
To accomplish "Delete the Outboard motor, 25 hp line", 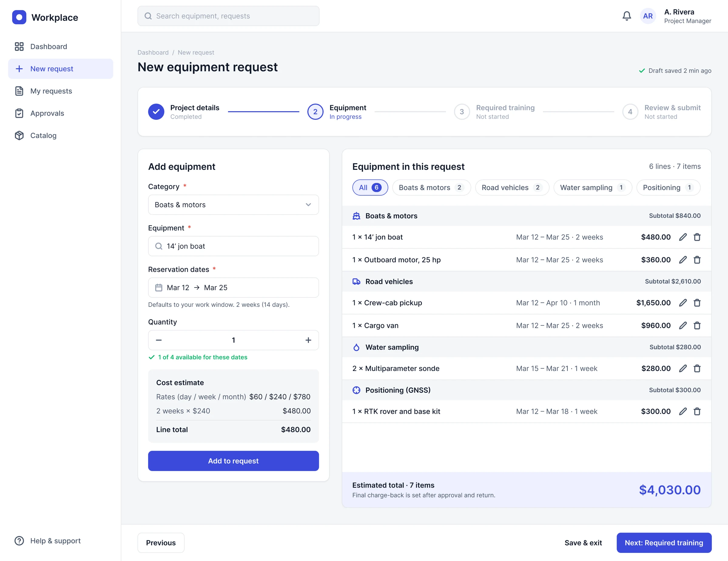I will pyautogui.click(x=697, y=260).
